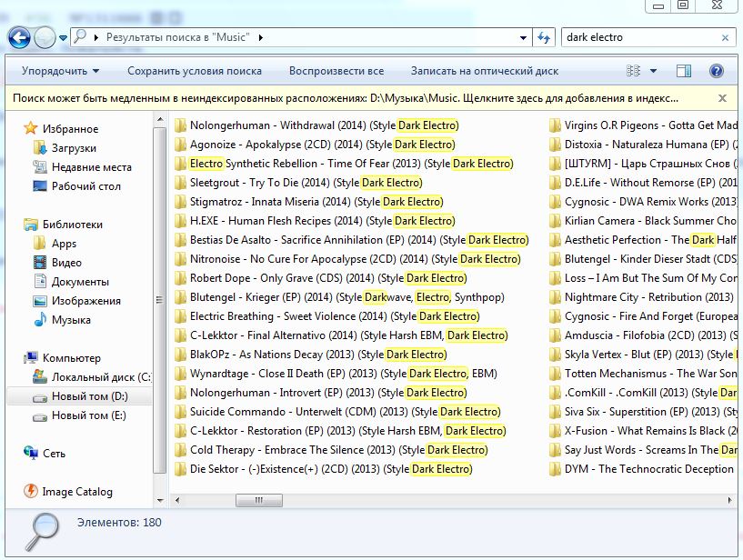Select DYM - The Technocratic Deception

[641, 469]
